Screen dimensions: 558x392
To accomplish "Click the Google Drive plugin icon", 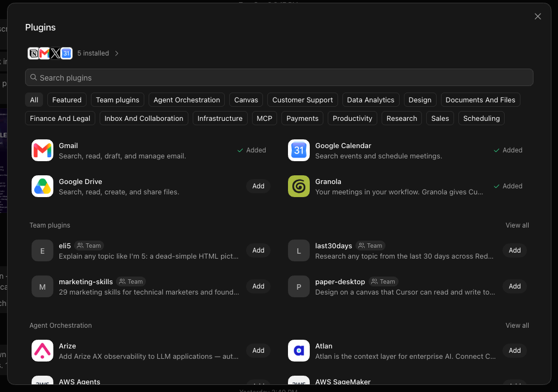I will click(42, 186).
